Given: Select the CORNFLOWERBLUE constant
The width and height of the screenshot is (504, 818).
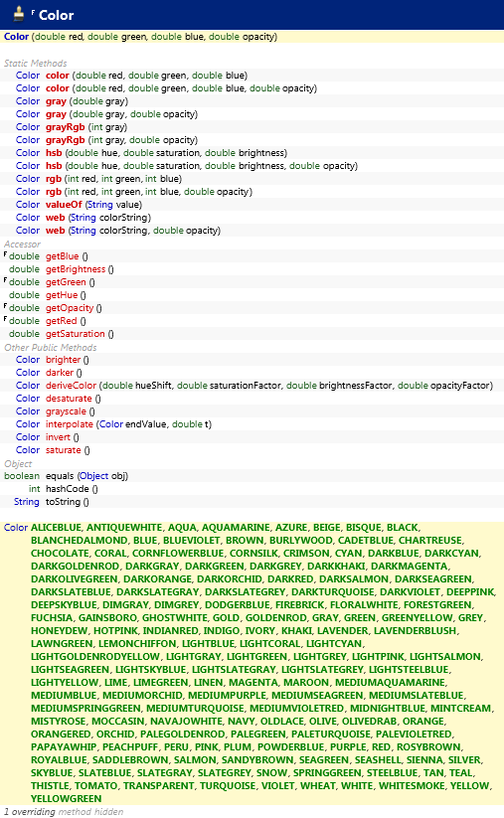Looking at the screenshot, I should [178, 554].
